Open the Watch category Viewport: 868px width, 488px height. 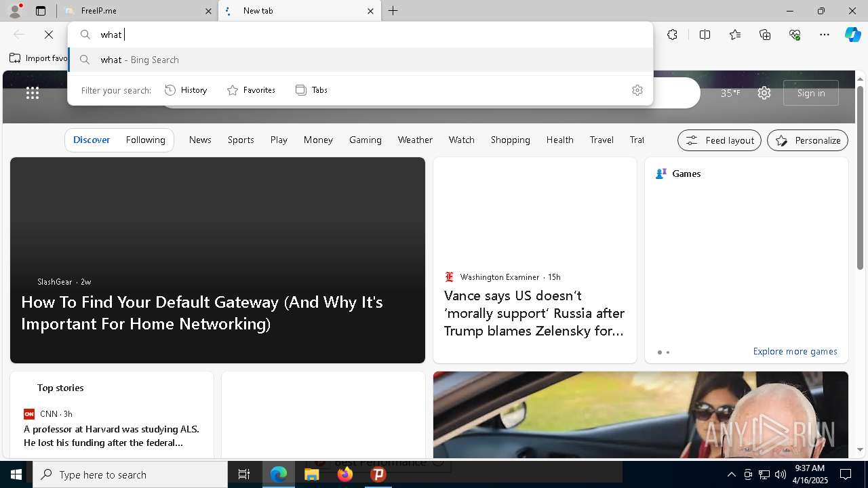coord(462,140)
